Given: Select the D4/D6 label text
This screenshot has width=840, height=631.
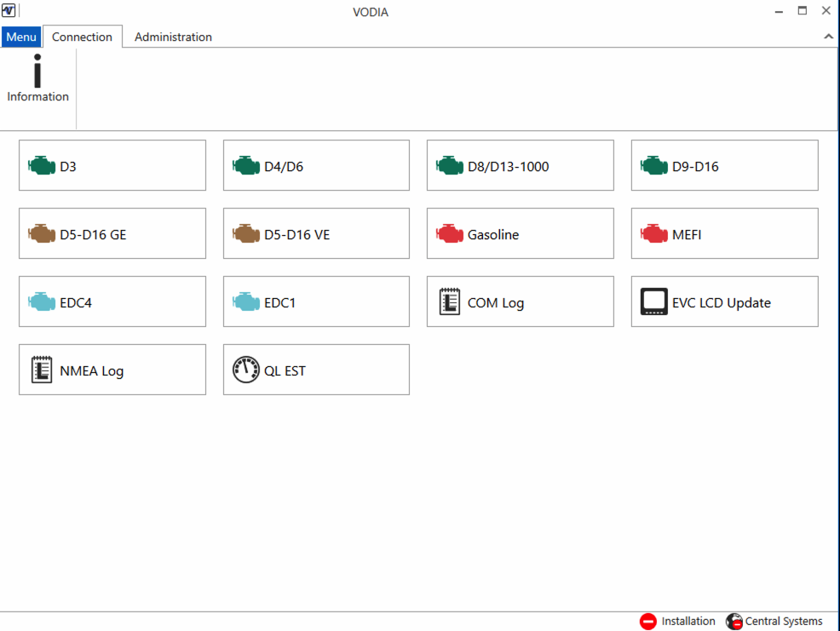Looking at the screenshot, I should pos(284,167).
